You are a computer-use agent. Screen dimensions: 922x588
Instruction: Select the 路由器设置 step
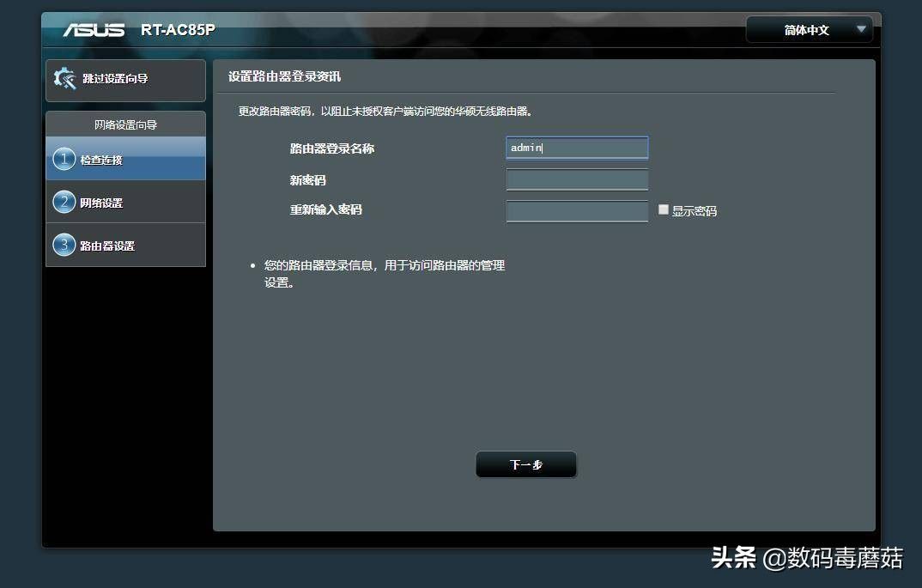click(126, 246)
